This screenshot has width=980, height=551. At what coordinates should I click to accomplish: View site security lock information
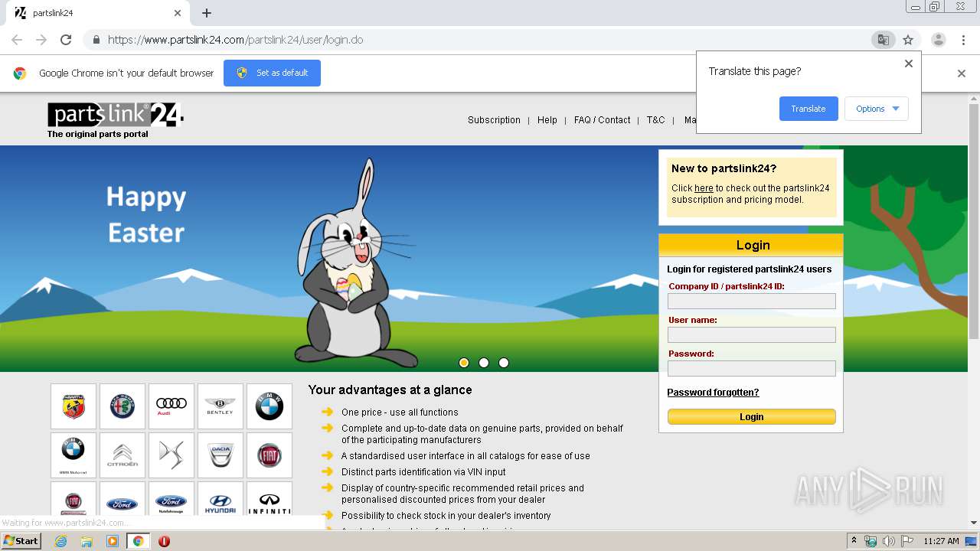point(96,40)
